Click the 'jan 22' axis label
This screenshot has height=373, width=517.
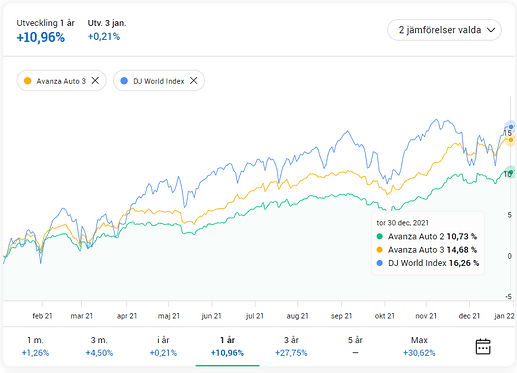(505, 316)
